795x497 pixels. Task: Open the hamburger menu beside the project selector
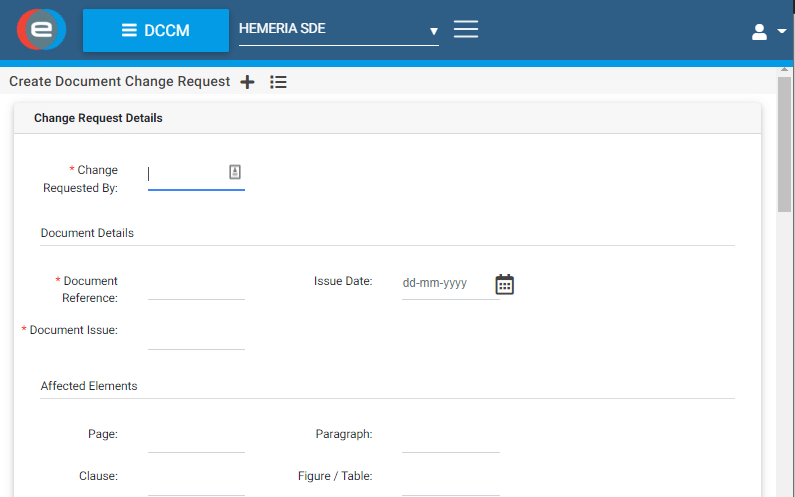point(466,29)
